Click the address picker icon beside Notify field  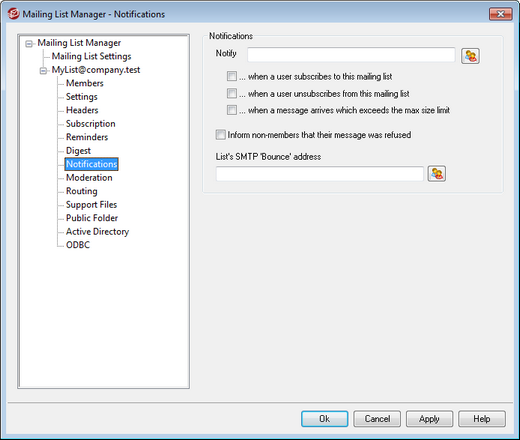click(470, 56)
